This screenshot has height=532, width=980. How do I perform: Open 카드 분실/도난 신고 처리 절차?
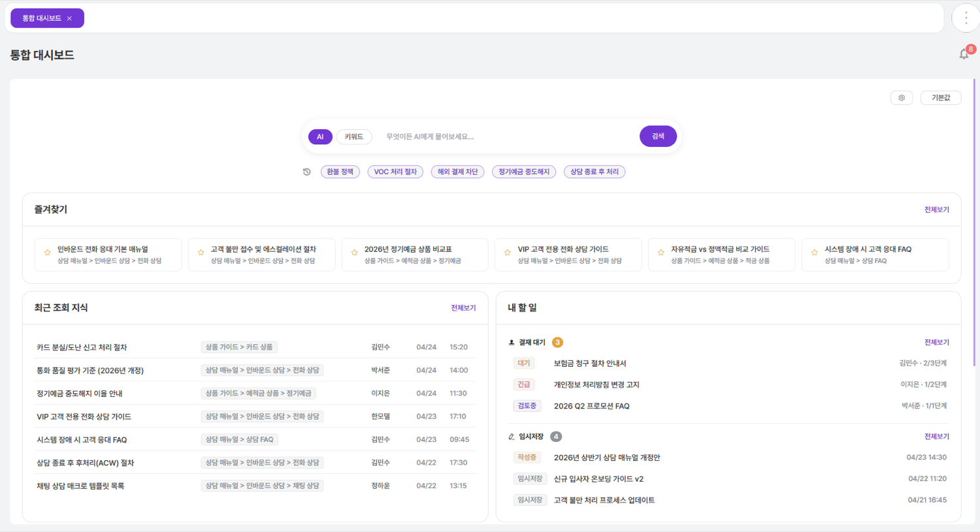[x=255, y=347]
